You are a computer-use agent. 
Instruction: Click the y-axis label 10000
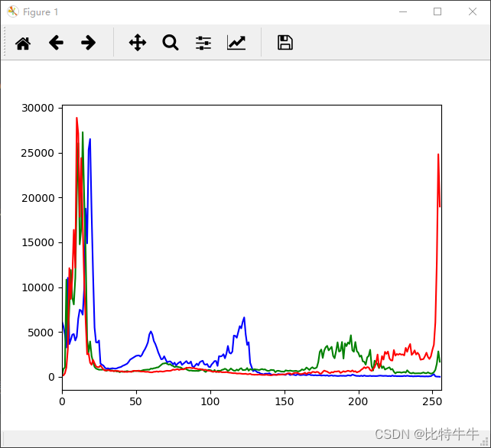[x=37, y=287]
